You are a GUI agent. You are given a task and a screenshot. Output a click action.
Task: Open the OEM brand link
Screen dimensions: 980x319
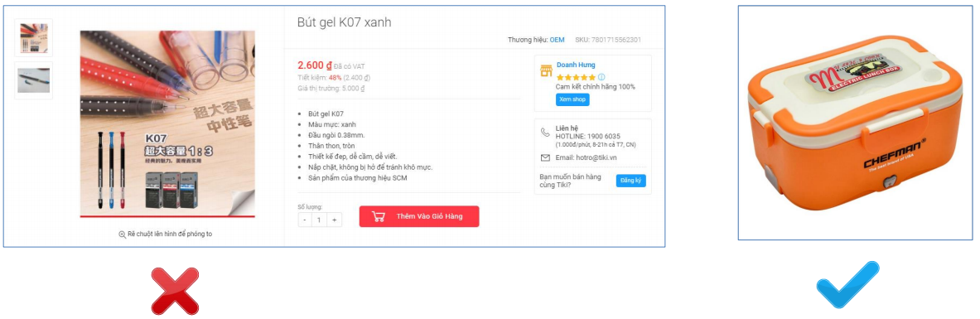pyautogui.click(x=557, y=40)
